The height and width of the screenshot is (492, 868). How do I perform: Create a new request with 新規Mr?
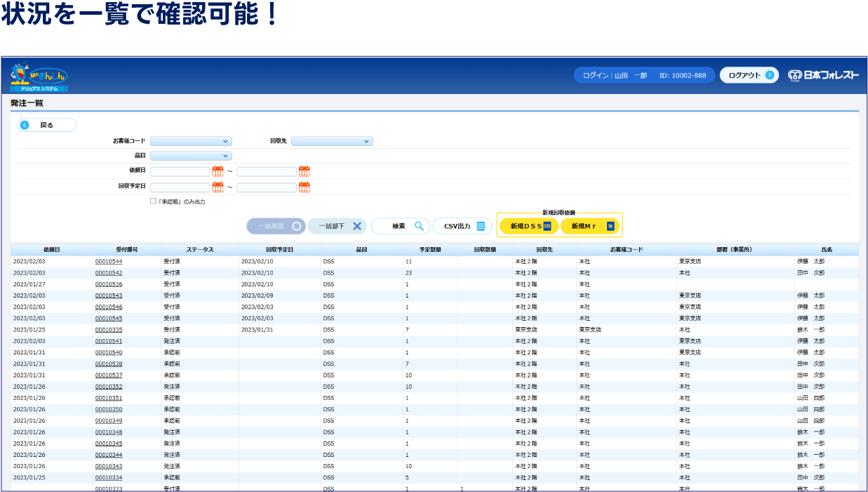590,226
